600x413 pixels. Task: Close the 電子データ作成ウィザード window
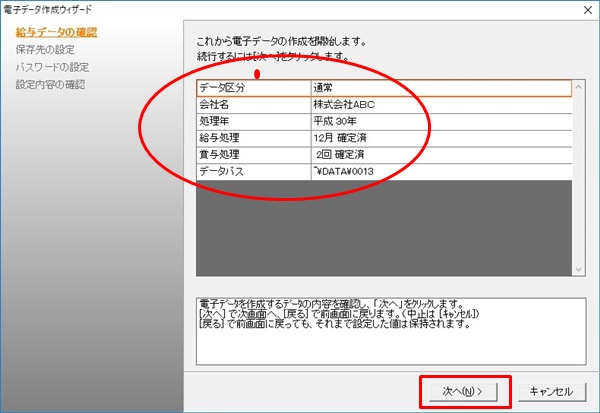(588, 10)
